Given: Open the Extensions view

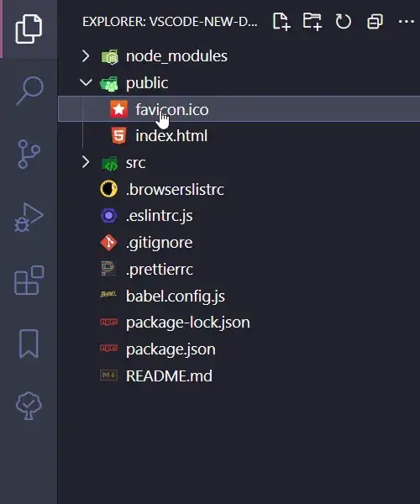Looking at the screenshot, I should pyautogui.click(x=29, y=281).
